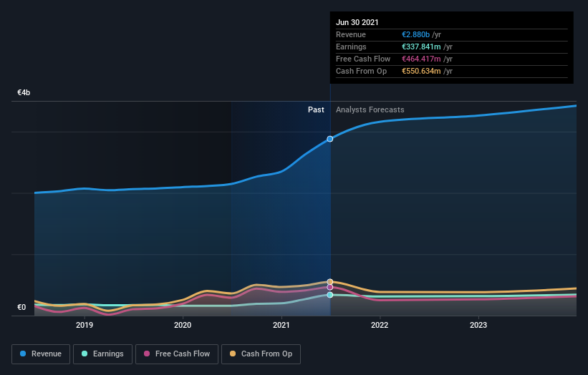Click the teal Earnings data point marker
The image size is (588, 375).
[329, 295]
